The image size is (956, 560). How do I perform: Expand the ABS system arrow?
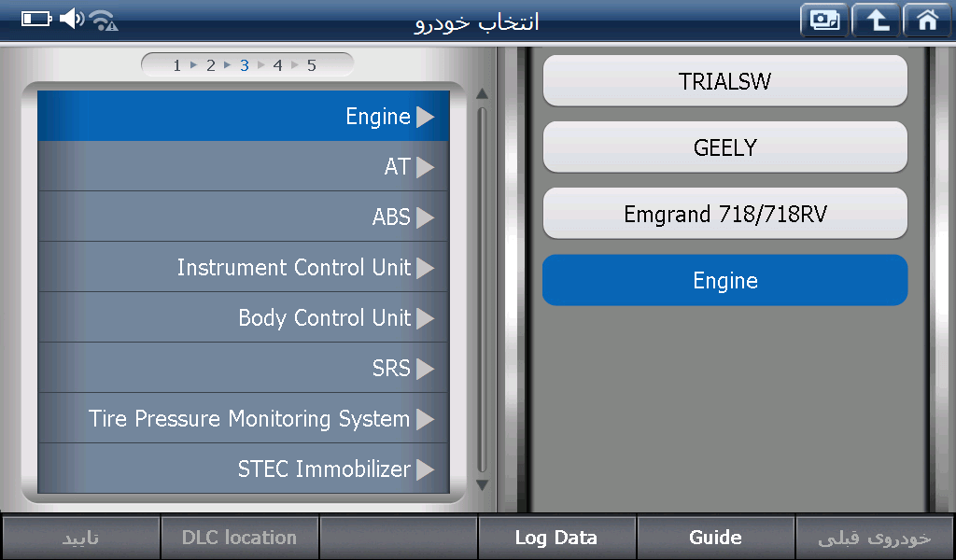click(x=426, y=217)
